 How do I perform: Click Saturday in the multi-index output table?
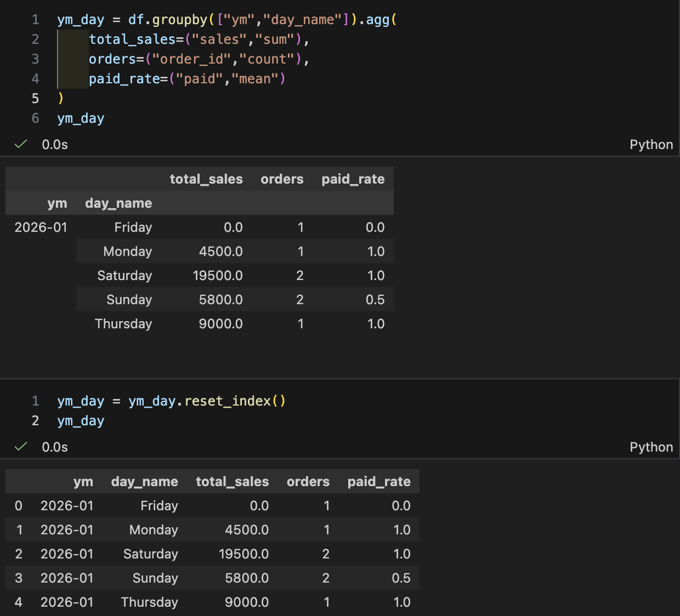pyautogui.click(x=124, y=276)
